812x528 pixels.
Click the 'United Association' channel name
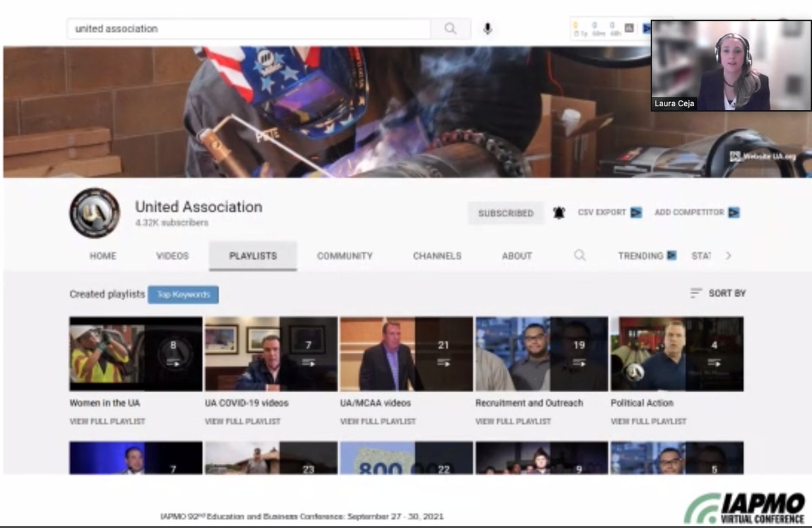[198, 207]
